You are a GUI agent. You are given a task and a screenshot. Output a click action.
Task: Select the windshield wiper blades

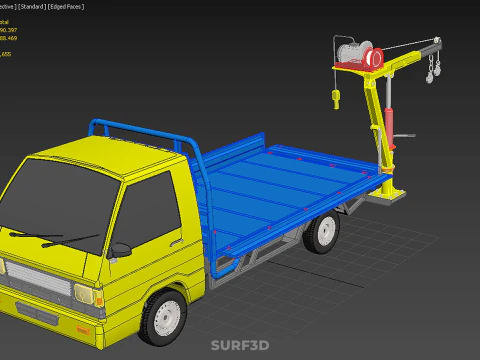click(55, 238)
